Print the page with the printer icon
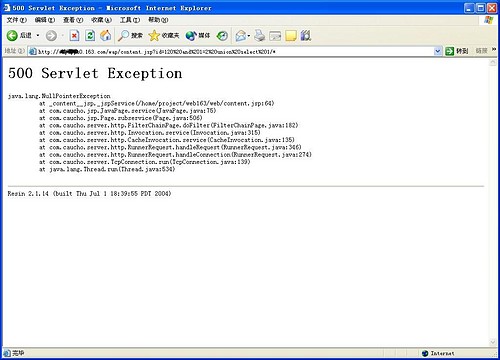The width and height of the screenshot is (500, 360). coord(259,35)
